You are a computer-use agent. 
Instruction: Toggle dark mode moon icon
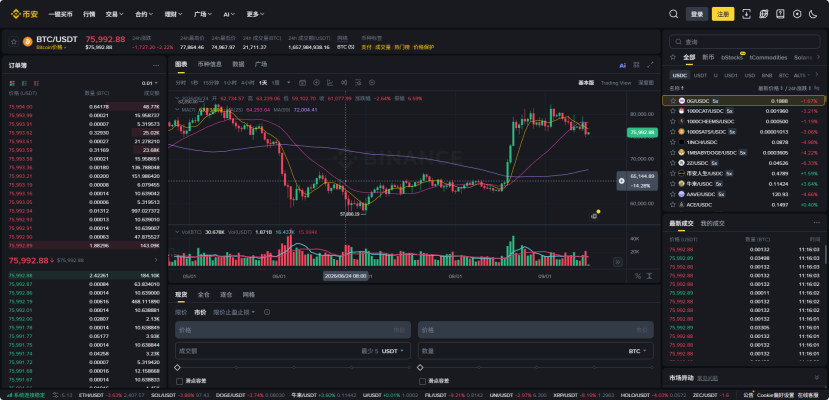(814, 14)
